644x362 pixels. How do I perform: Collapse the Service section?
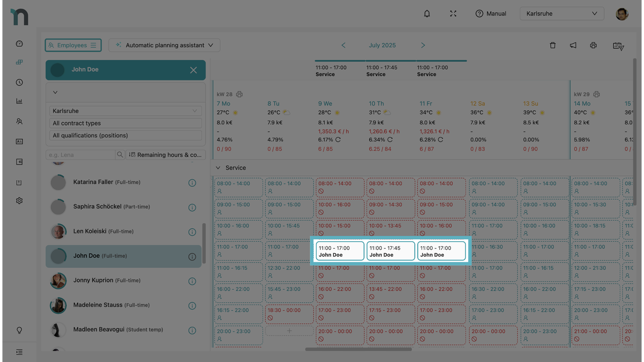[218, 168]
